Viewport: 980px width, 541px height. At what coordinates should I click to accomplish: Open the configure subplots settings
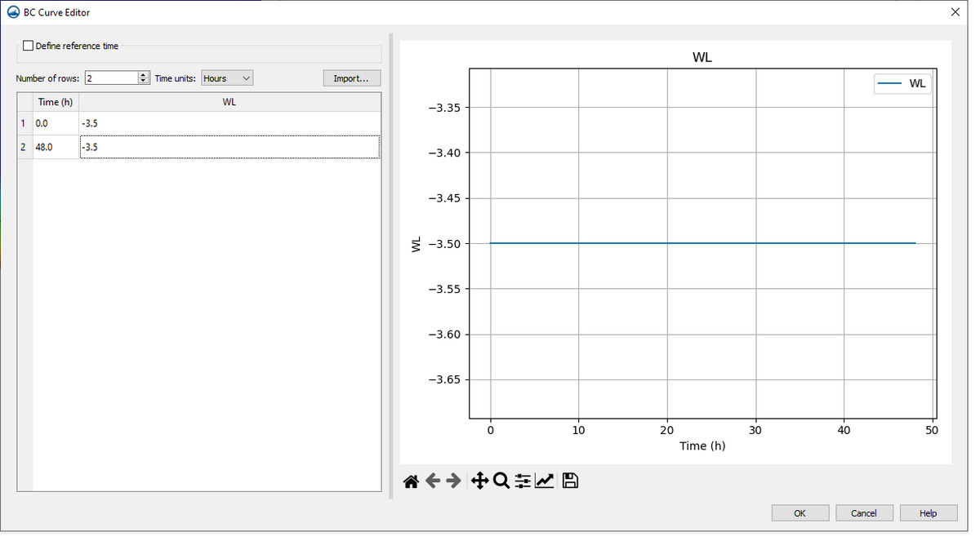click(x=522, y=481)
